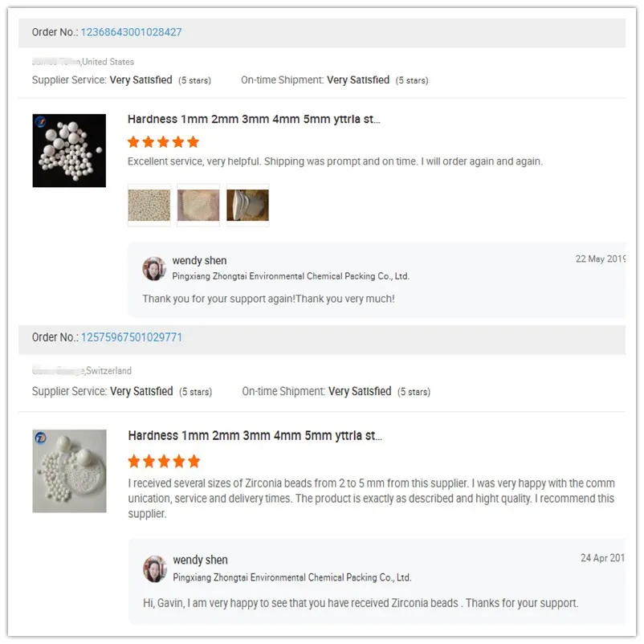Viewport: 644px width, 644px height.
Task: Click Pingxiang Zhongtai company name in first reply
Action: tap(291, 276)
